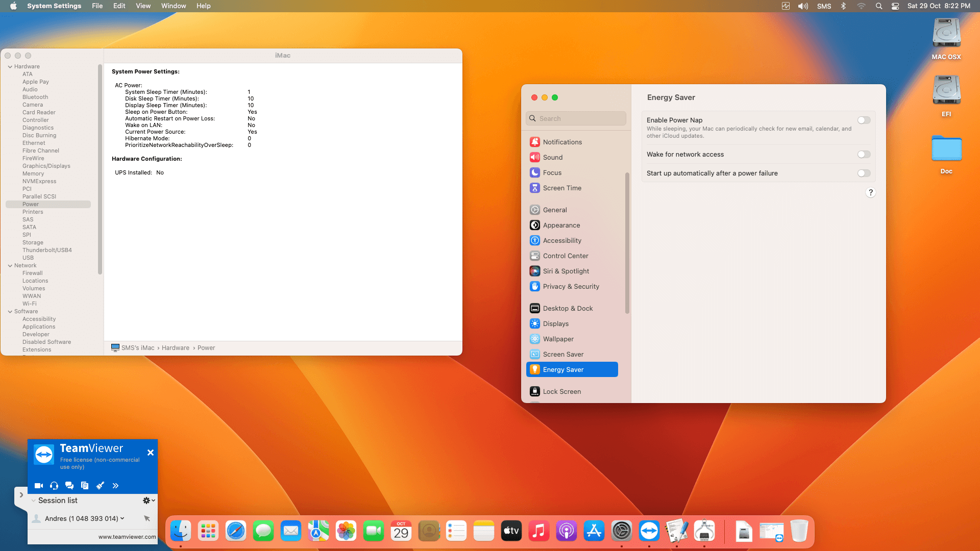Open the TeamViewer gear settings dropdown

click(x=149, y=500)
